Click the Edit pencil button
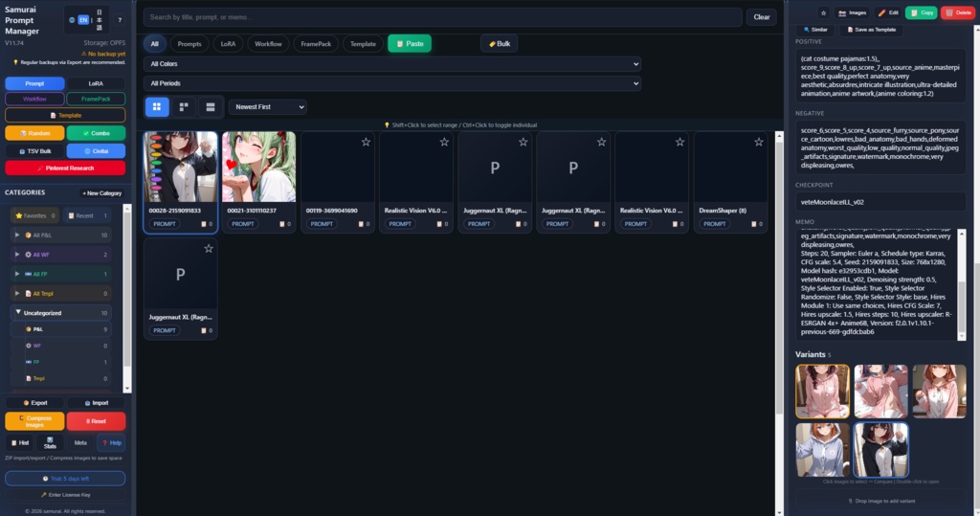The image size is (980, 516). tap(888, 12)
